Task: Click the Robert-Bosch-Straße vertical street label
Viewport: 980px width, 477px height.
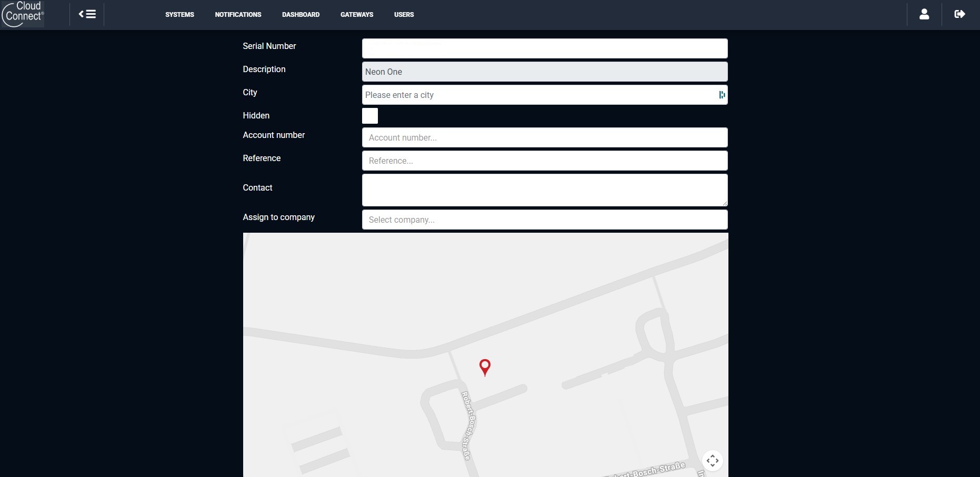Action: tap(468, 426)
